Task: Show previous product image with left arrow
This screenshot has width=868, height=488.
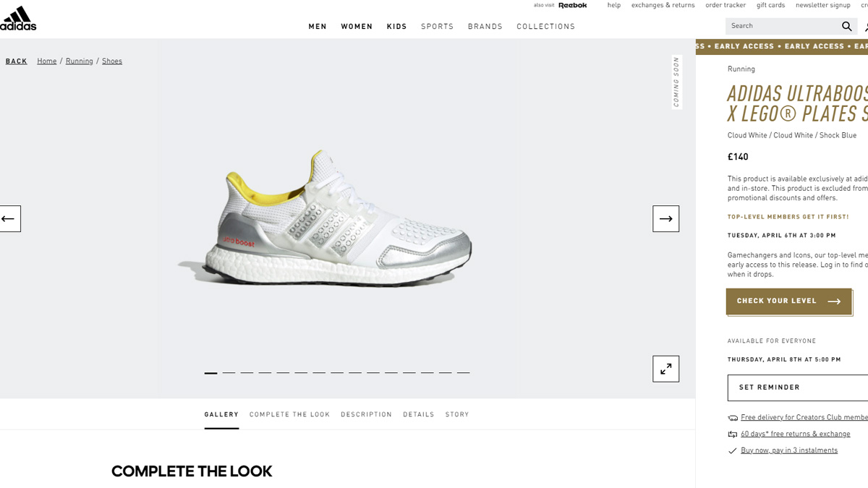Action: click(x=9, y=218)
